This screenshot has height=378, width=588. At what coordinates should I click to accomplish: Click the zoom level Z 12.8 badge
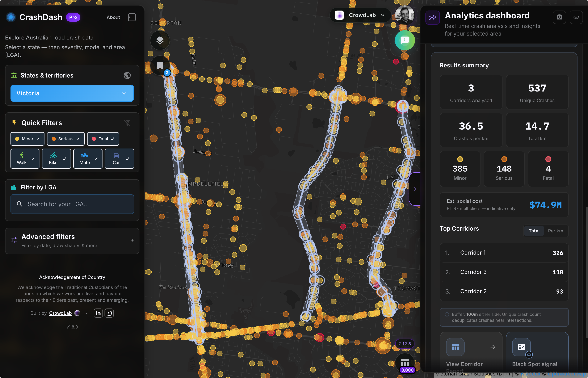(405, 344)
